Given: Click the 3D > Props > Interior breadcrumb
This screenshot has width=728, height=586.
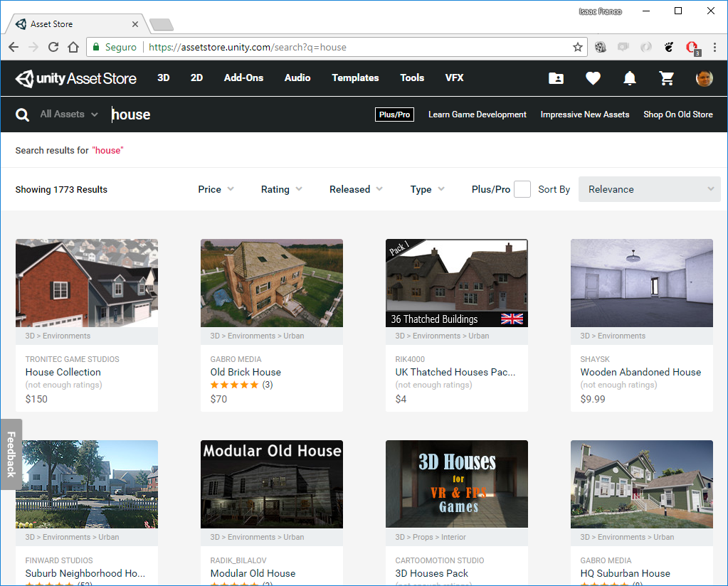Looking at the screenshot, I should pyautogui.click(x=431, y=537).
